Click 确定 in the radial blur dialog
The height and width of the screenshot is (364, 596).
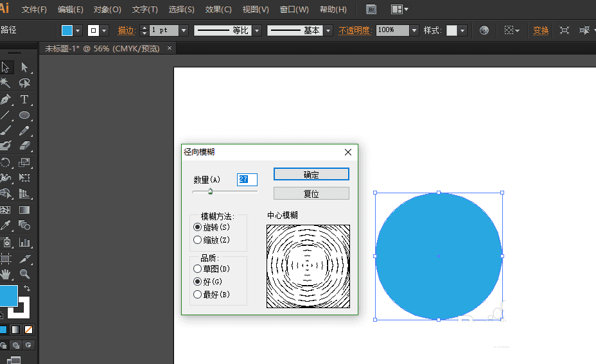[x=311, y=175]
